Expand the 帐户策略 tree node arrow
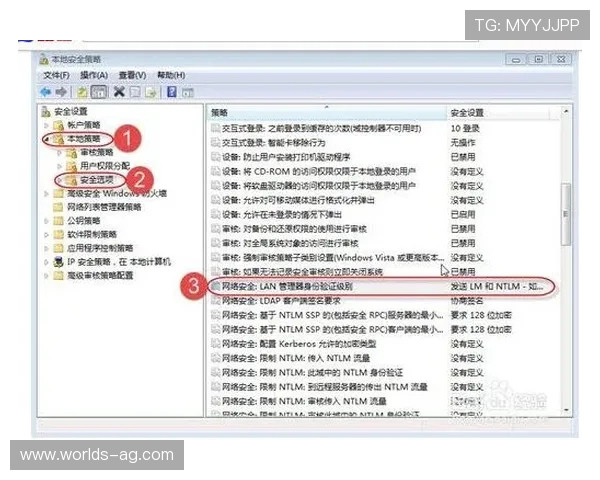600x480 pixels. [47, 125]
